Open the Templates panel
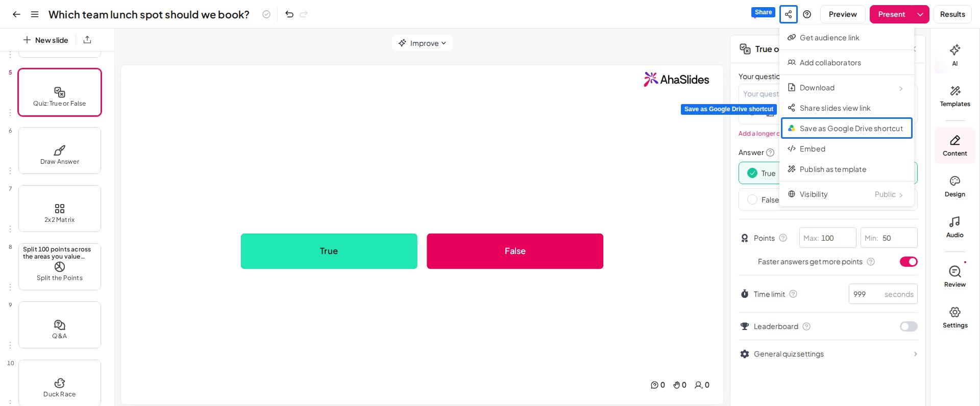Viewport: 980px width, 406px height. 955,96
